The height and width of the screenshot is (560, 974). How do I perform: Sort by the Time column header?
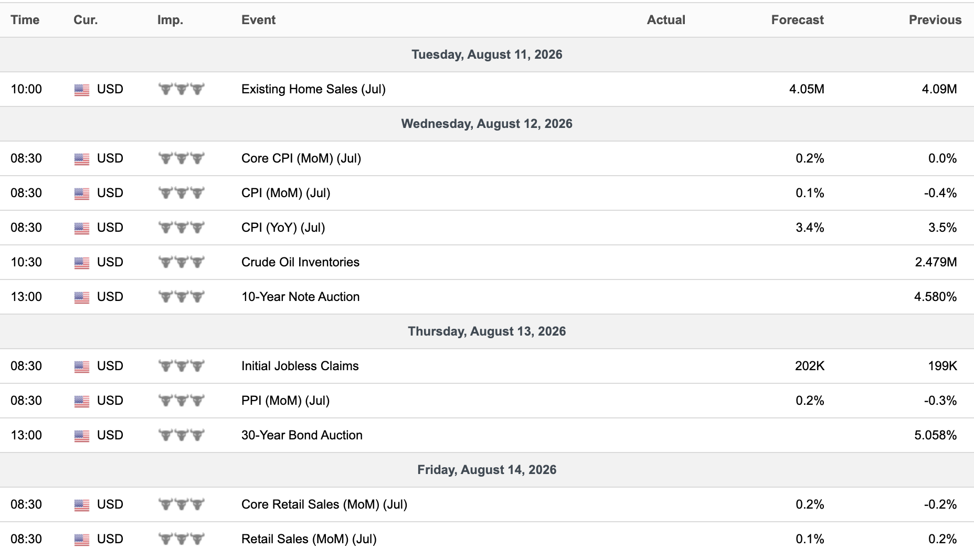pyautogui.click(x=25, y=20)
